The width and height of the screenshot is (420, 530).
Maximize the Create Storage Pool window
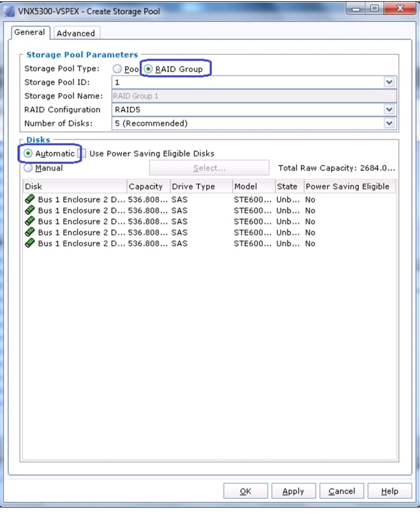(375, 8)
